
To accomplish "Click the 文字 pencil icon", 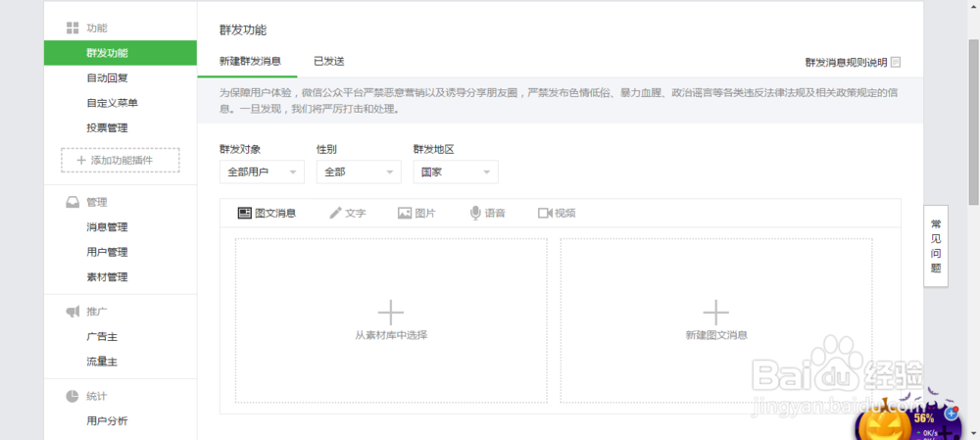I will point(335,213).
